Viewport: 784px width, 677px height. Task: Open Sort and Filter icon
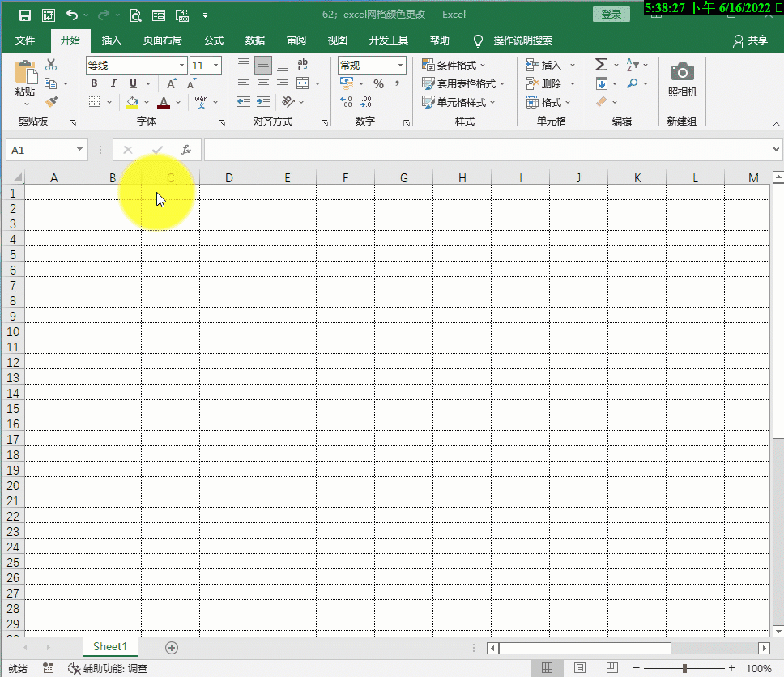coord(633,65)
